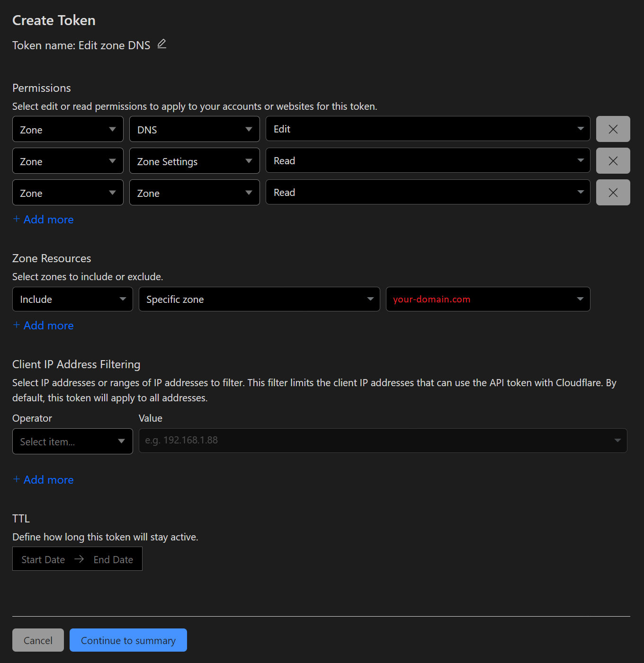Viewport: 644px width, 663px height.
Task: Set the TTL End Date
Action: click(x=113, y=559)
